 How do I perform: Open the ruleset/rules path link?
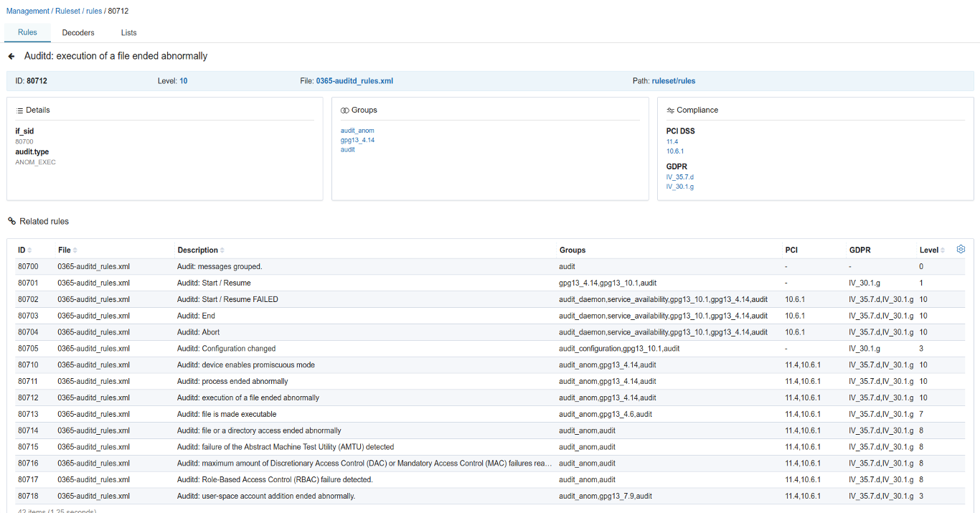(674, 81)
